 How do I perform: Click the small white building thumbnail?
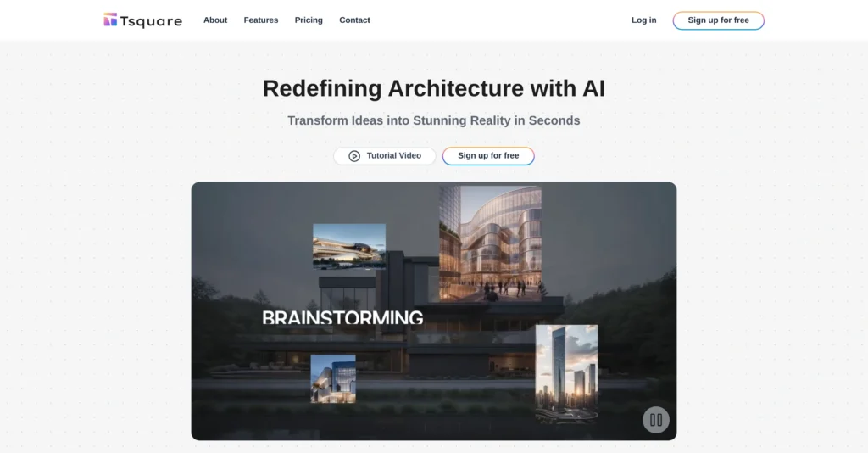[x=333, y=378]
